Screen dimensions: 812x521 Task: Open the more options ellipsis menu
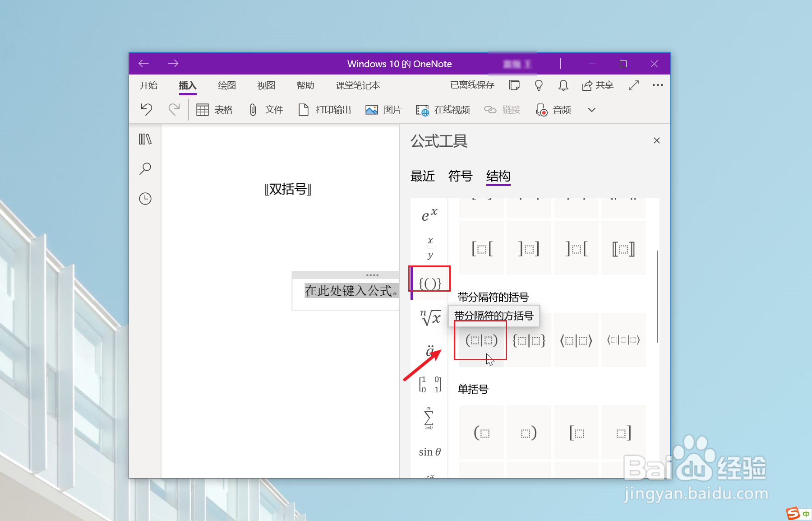point(658,85)
